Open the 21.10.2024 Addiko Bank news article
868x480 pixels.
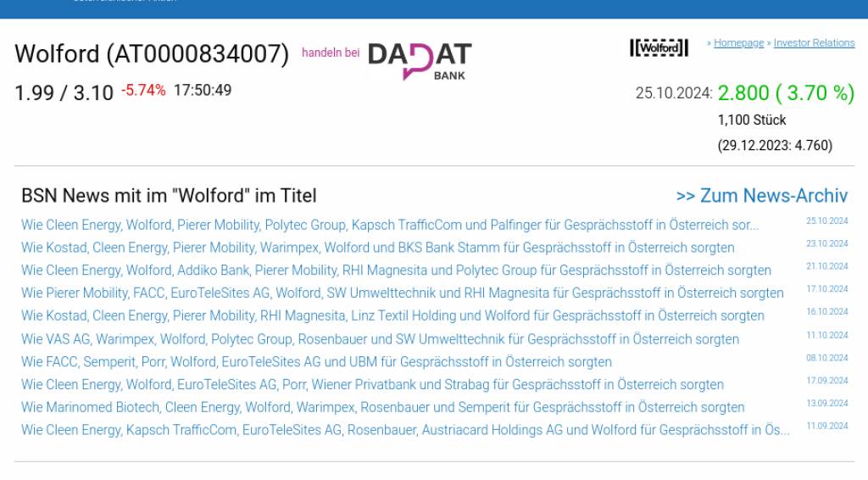pyautogui.click(x=396, y=271)
